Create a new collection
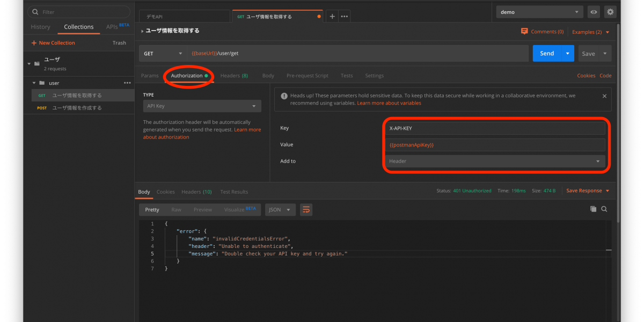Screen dimensions: 644x322 coord(53,43)
